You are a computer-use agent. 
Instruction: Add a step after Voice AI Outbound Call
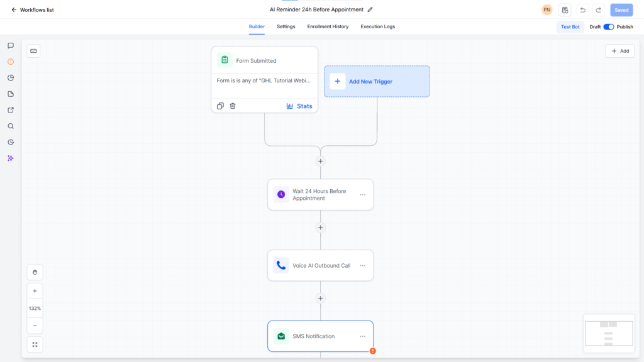[x=320, y=299]
